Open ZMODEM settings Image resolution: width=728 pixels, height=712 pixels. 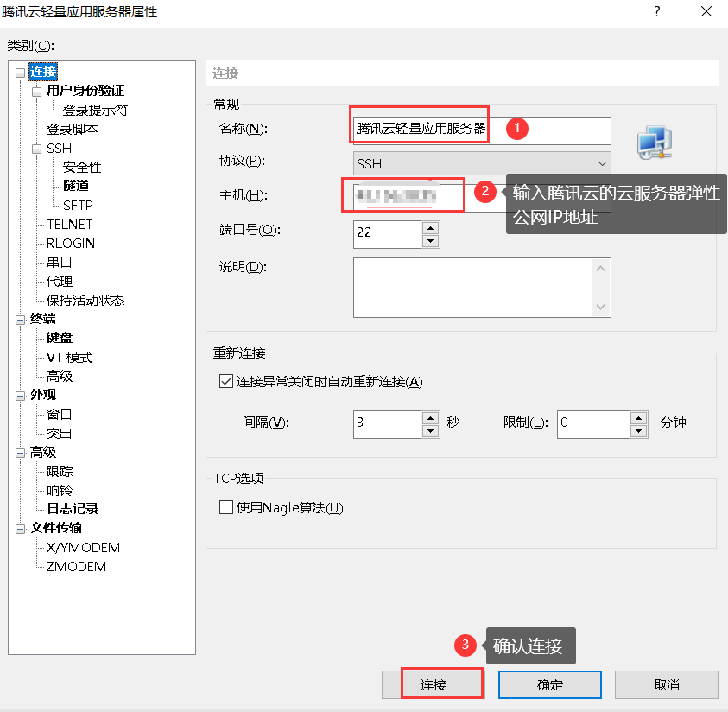[76, 567]
